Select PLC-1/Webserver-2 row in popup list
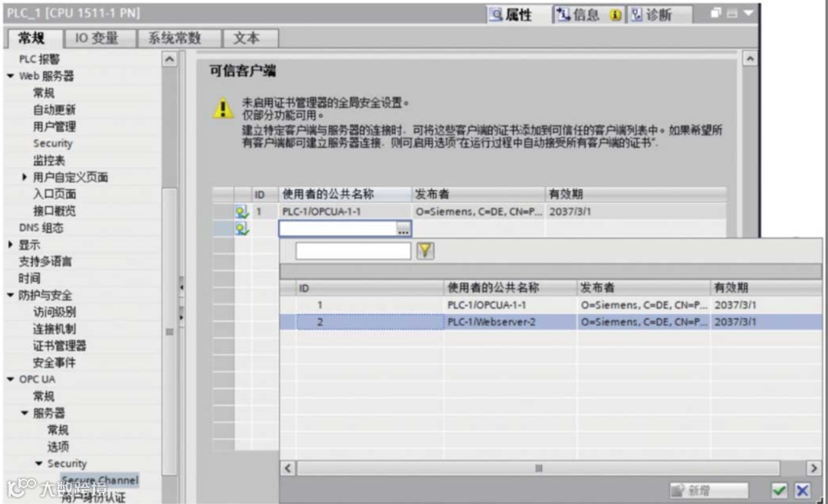The image size is (828, 504). click(550, 322)
